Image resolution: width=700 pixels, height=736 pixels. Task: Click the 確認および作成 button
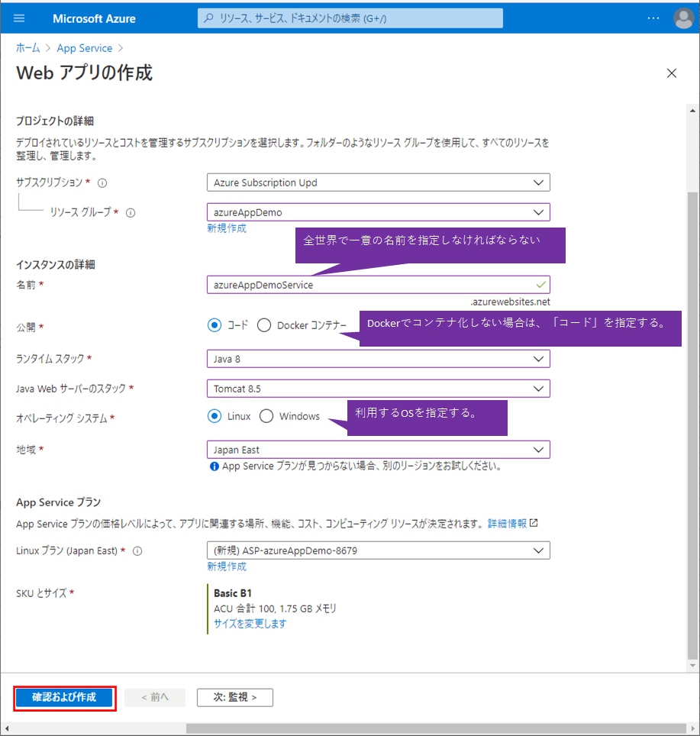point(64,698)
